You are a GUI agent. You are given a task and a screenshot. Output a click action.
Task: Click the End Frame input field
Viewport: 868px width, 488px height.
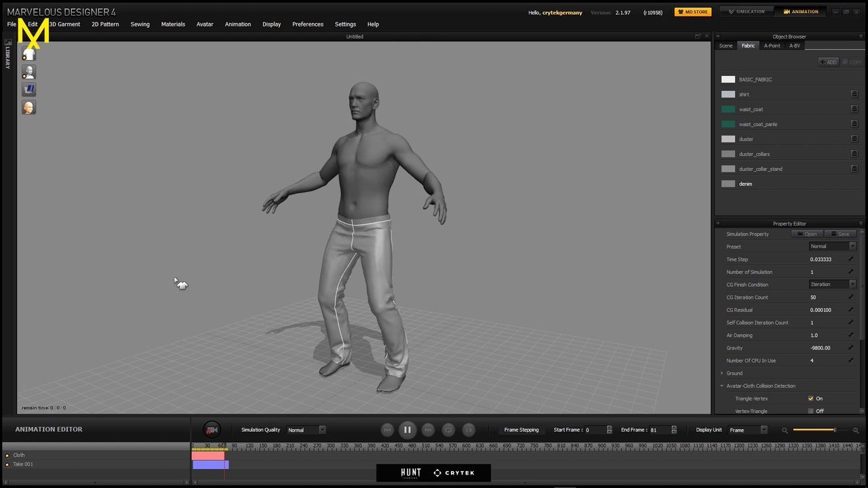[x=658, y=430]
